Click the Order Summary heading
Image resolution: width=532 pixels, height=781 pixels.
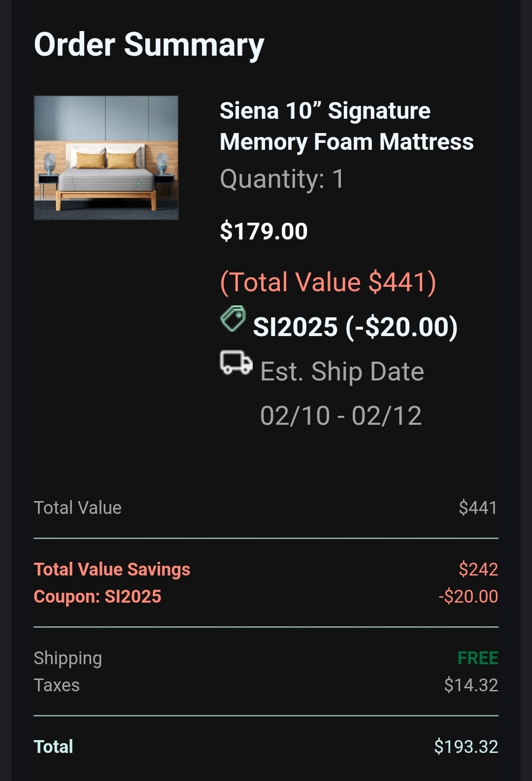click(149, 45)
